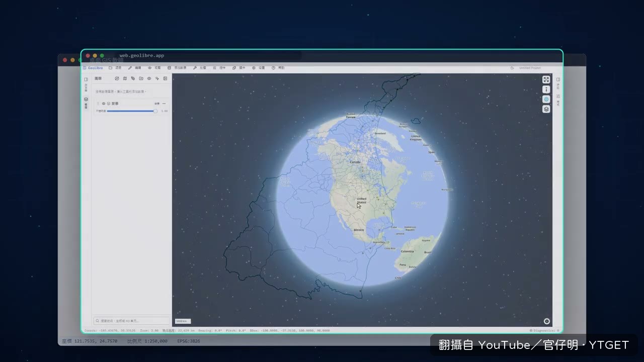The width and height of the screenshot is (644, 362).
Task: Click the tag icon in the layers toolbar
Action: (x=133, y=78)
